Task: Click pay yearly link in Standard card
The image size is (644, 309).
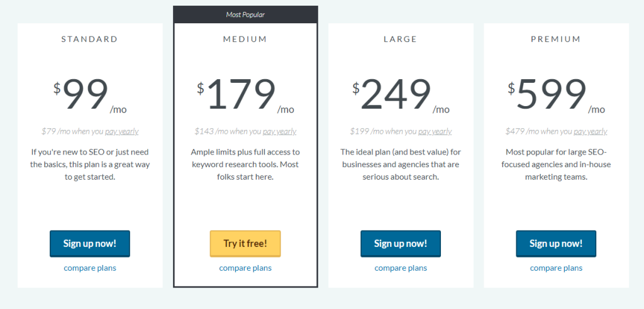Action: pyautogui.click(x=122, y=132)
